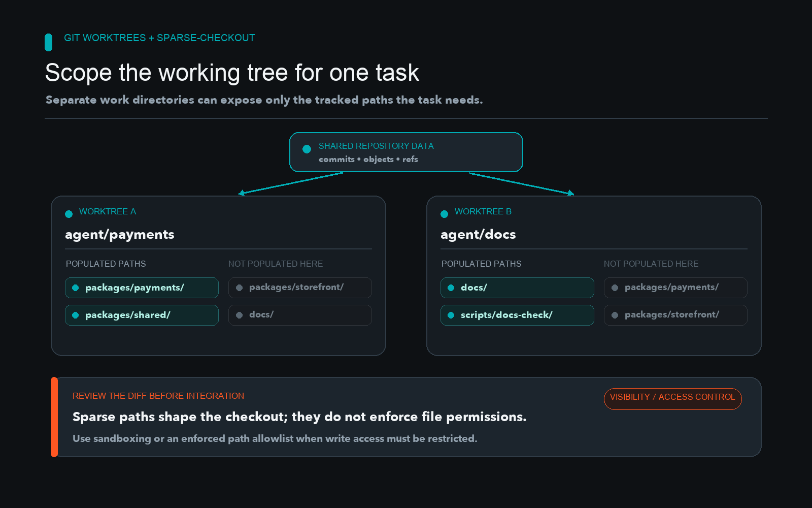Click the packages/payments/ populated path in Worktree A
Image resolution: width=812 pixels, height=508 pixels.
point(142,288)
